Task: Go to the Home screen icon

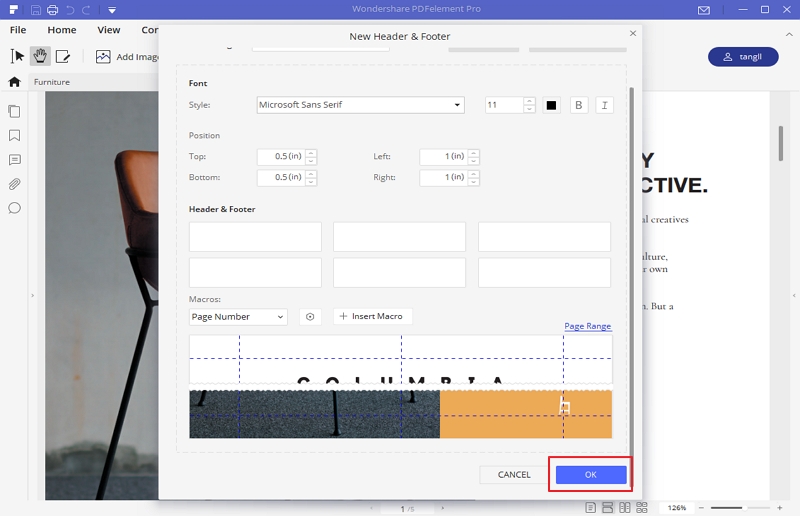Action: pyautogui.click(x=14, y=82)
